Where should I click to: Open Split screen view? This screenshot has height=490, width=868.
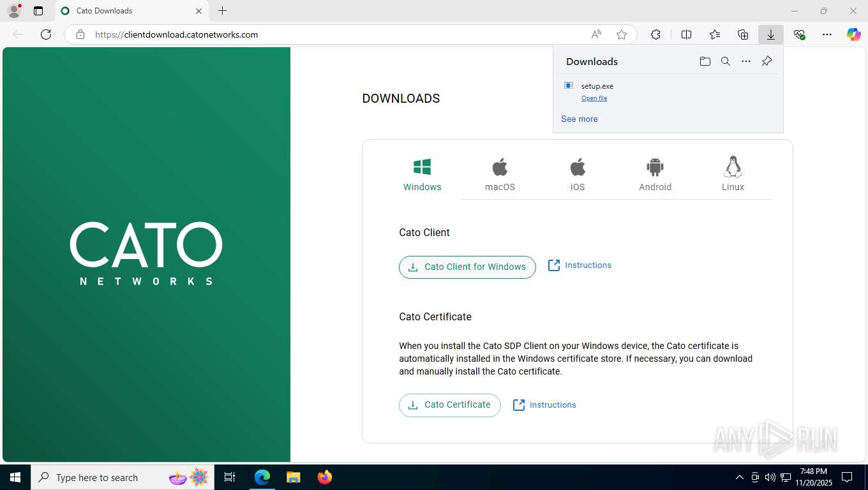point(687,34)
